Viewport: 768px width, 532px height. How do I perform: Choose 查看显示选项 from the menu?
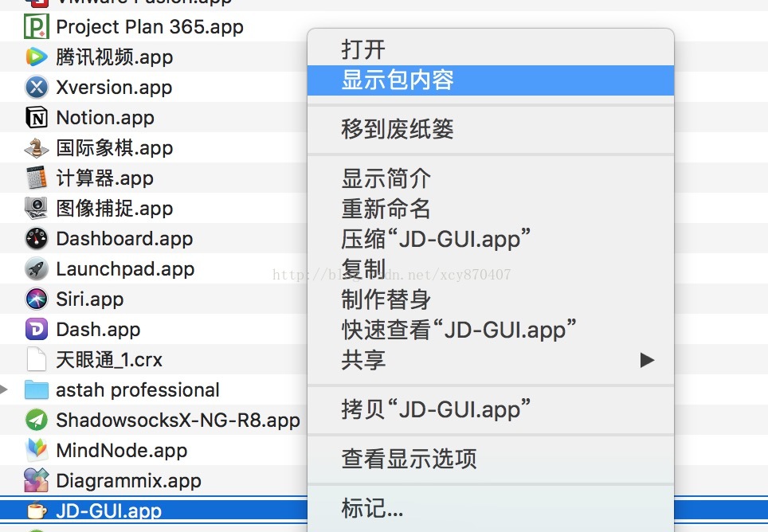pos(490,459)
